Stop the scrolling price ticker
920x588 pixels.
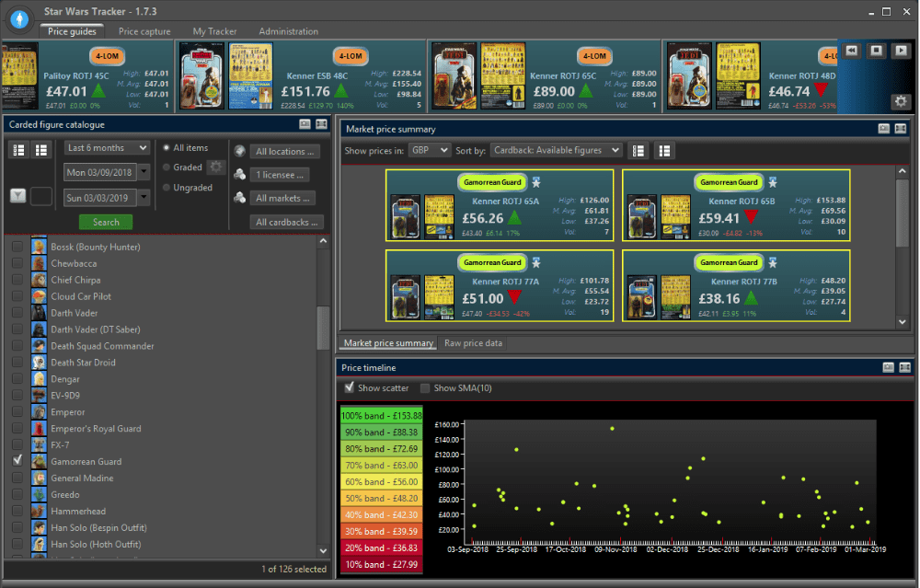(x=876, y=51)
